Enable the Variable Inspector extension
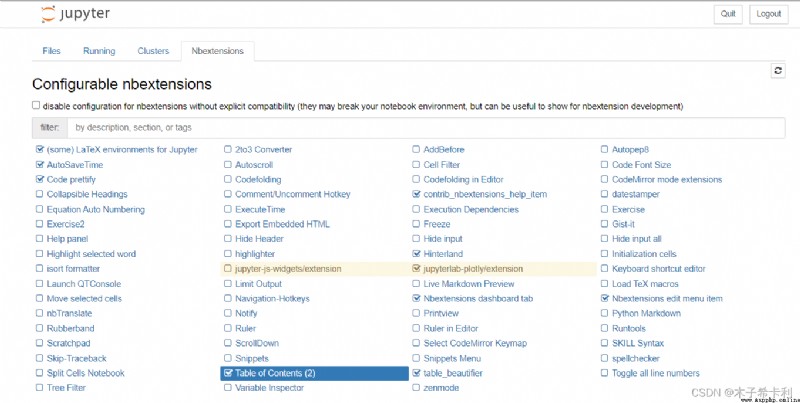This screenshot has width=800, height=403. pos(228,388)
